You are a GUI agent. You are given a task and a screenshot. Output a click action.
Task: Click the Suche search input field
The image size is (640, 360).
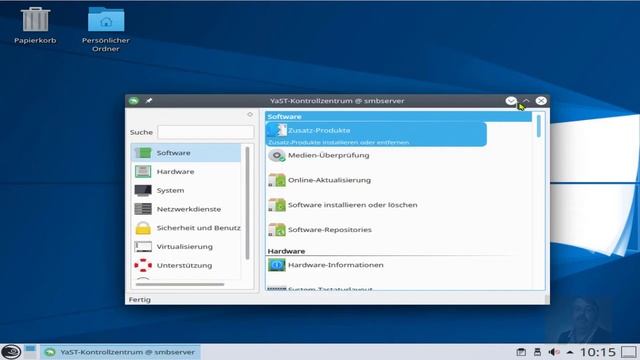point(206,132)
